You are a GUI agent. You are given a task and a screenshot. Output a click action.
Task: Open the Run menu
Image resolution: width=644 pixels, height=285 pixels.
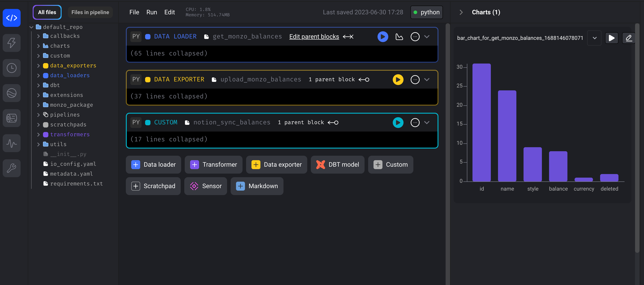[152, 12]
